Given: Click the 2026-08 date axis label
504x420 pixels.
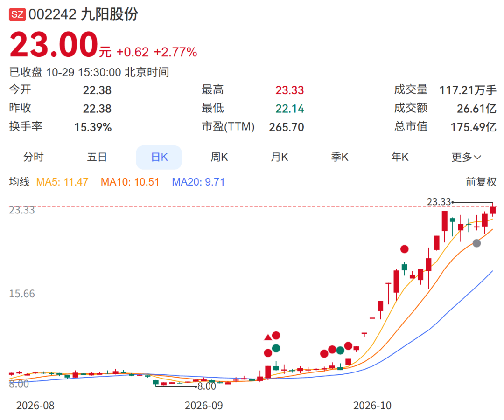Looking at the screenshot, I should pos(35,406).
